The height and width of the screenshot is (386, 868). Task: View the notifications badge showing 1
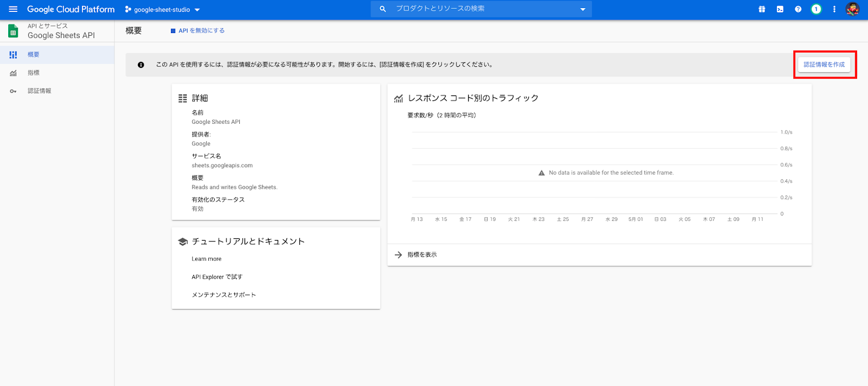[x=816, y=9]
